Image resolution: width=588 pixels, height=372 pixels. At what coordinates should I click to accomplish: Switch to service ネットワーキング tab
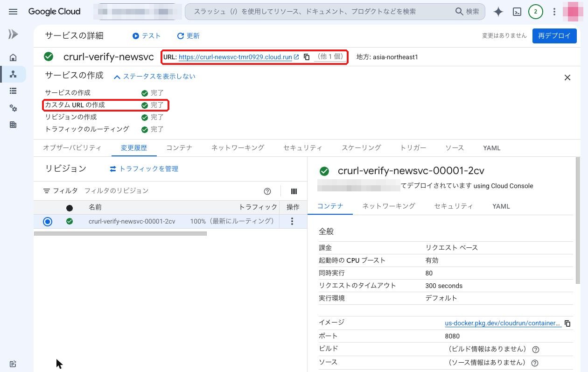point(238,148)
